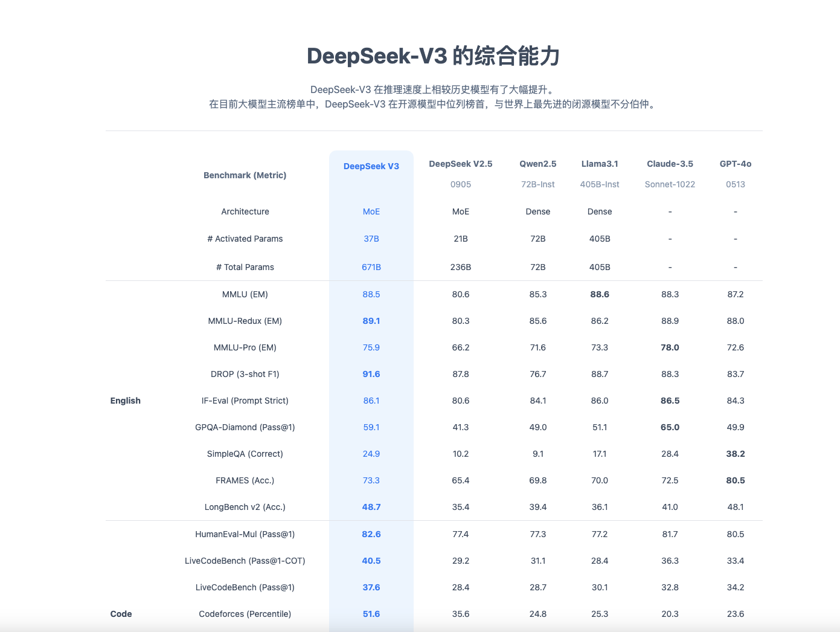Click the "MMLU-Pro (EM)" row label

[x=245, y=347]
